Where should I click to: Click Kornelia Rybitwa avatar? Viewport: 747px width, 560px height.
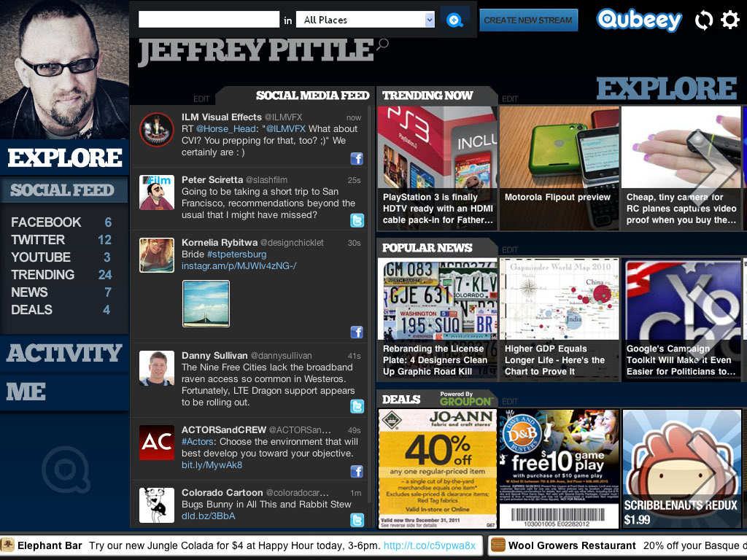[x=157, y=255]
